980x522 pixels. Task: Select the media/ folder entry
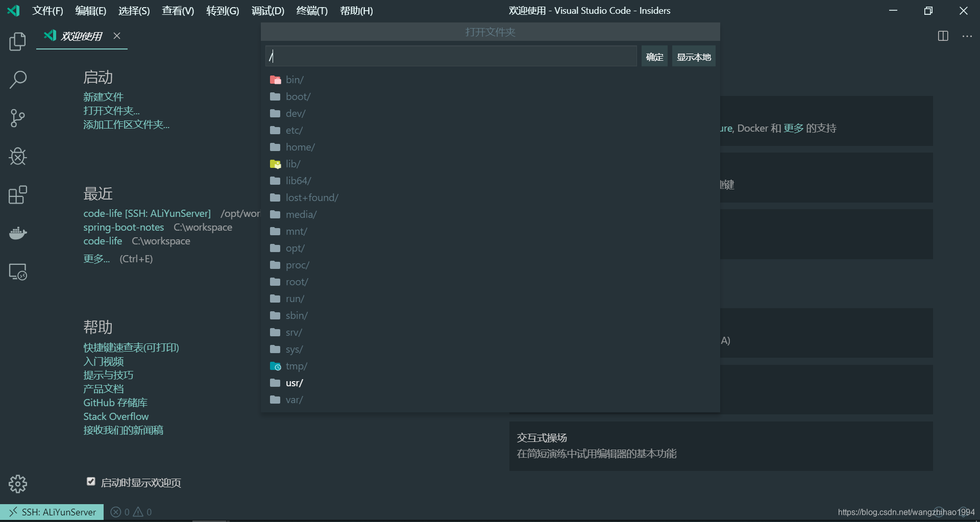[x=490, y=214]
